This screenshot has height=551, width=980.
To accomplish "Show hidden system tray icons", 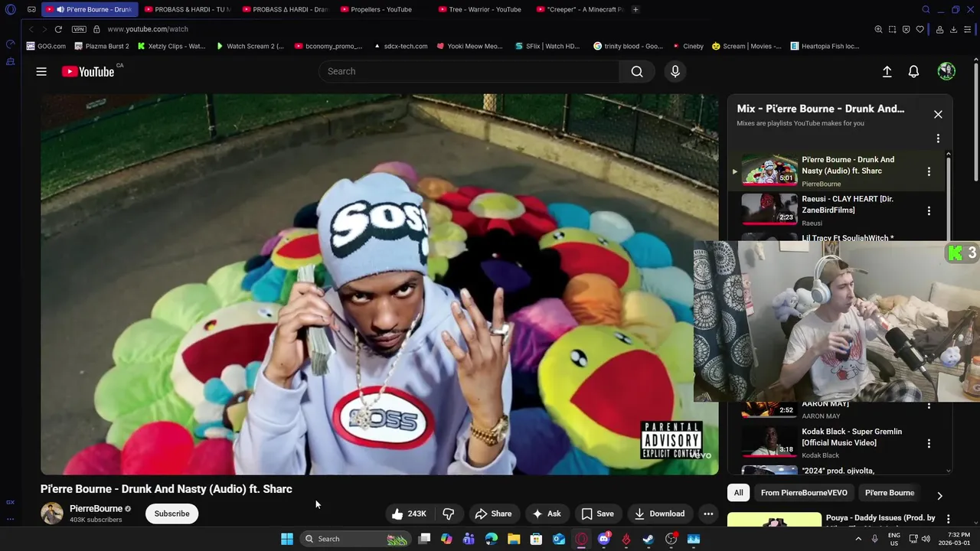I will [x=858, y=539].
